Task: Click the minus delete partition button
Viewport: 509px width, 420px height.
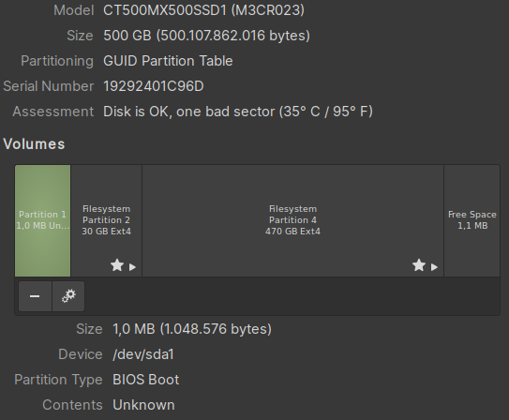Action: tap(35, 296)
